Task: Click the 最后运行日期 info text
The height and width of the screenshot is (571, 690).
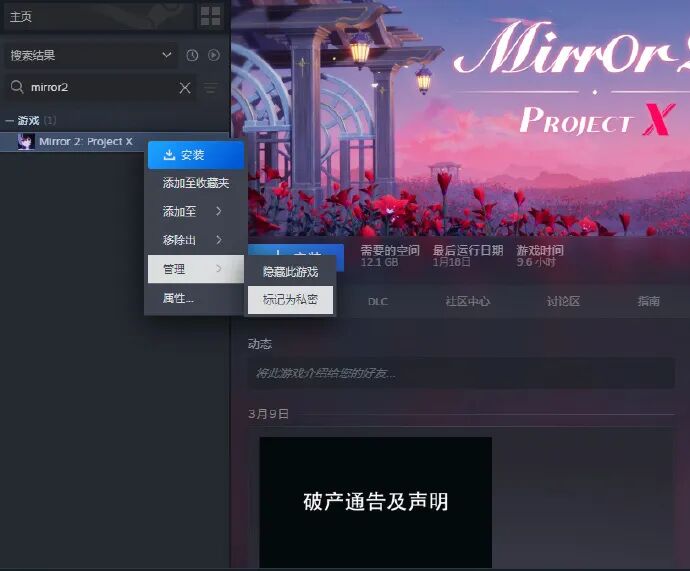Action: tap(468, 256)
